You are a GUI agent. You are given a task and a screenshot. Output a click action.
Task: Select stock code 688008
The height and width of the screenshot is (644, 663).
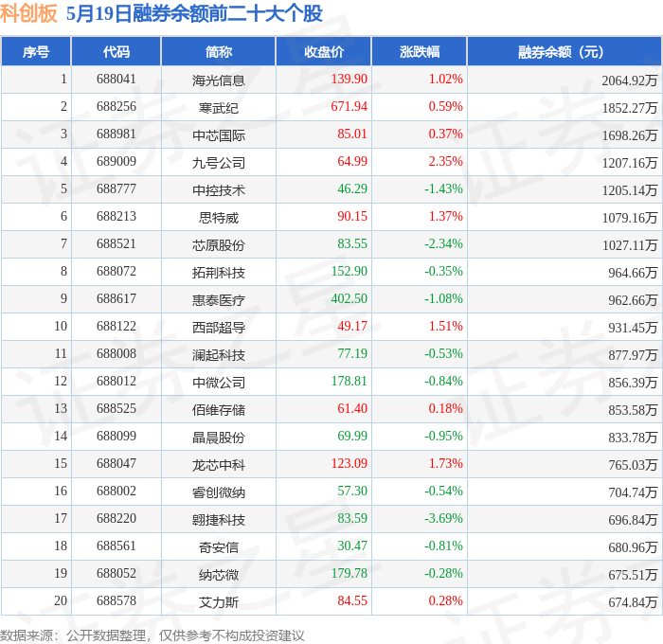(x=116, y=354)
